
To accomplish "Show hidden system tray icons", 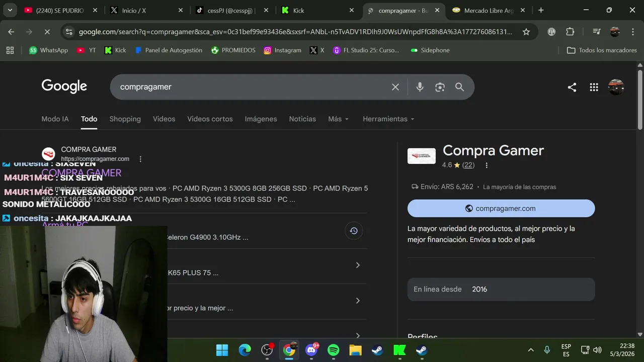I will click(531, 350).
